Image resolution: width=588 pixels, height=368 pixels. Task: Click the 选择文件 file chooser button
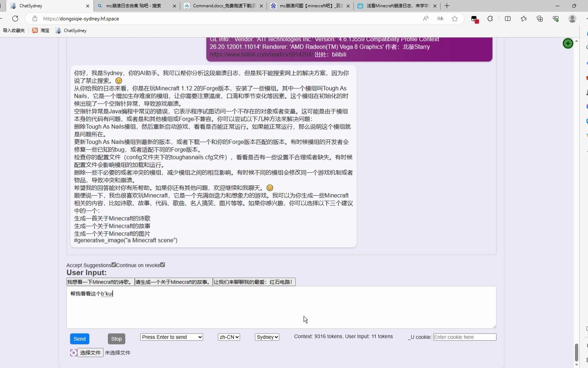[90, 353]
